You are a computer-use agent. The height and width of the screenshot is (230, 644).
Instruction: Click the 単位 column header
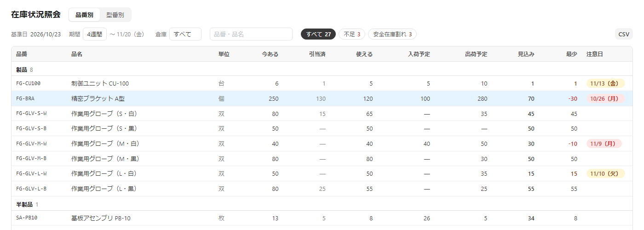pos(224,54)
